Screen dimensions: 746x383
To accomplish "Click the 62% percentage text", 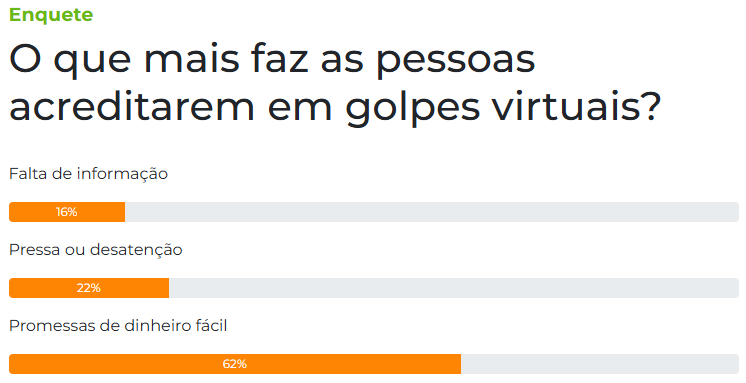I will 235,364.
